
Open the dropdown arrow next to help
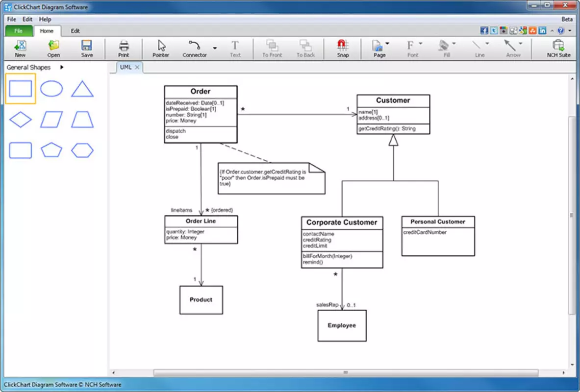point(570,31)
